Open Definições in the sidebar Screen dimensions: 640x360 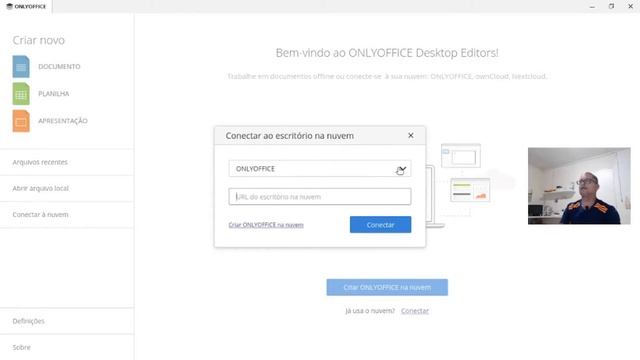tap(67, 321)
